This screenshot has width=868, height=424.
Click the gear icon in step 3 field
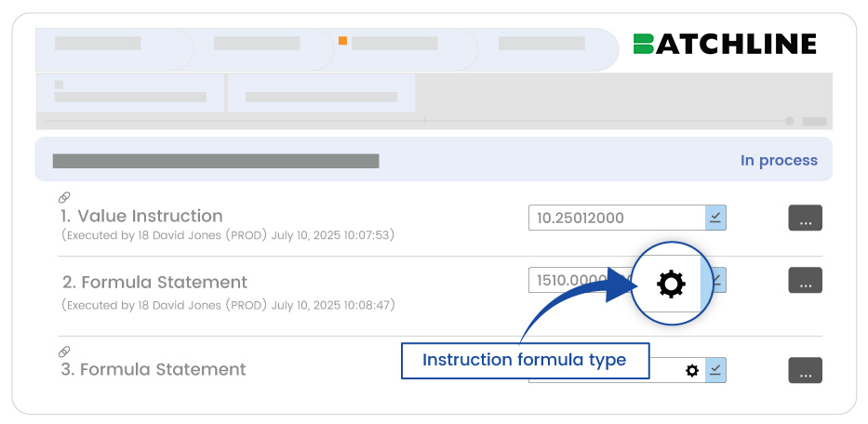coord(691,370)
